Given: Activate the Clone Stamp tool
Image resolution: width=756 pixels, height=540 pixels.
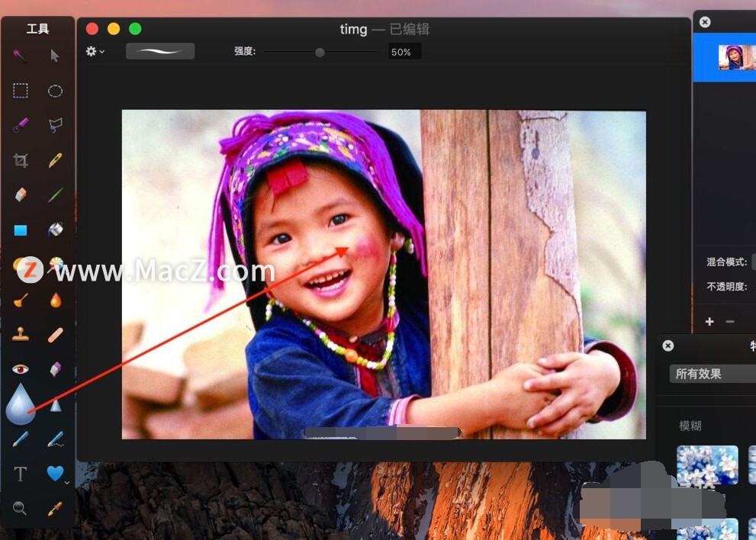Looking at the screenshot, I should (x=21, y=334).
